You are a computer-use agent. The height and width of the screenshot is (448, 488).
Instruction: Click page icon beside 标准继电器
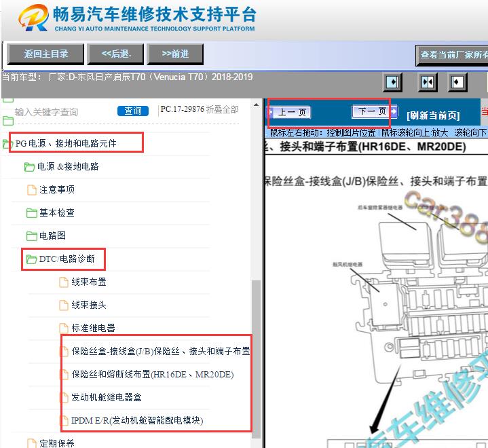64,328
